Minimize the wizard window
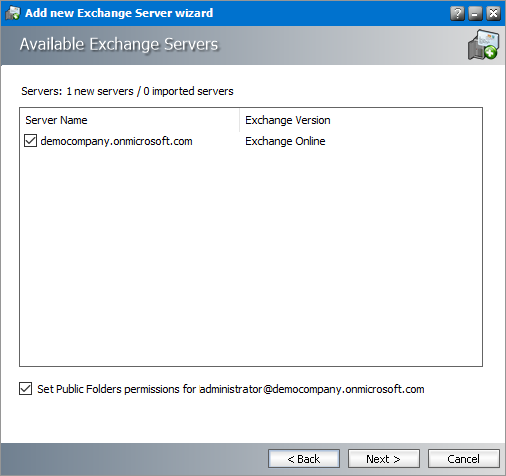506x476 pixels. [x=475, y=14]
